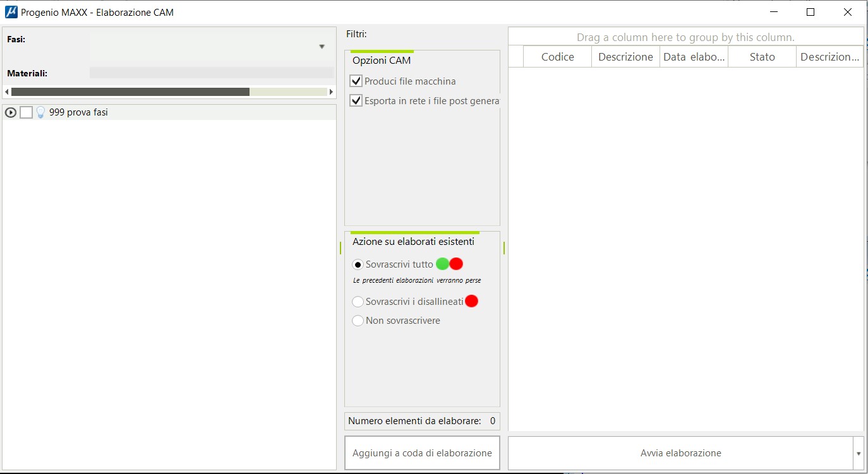This screenshot has height=474, width=868.
Task: Click the left arrow of horizontal scrollbar
Action: point(7,92)
